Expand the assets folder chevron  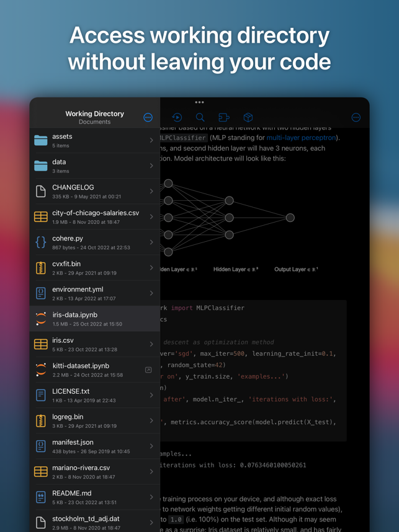(x=151, y=140)
